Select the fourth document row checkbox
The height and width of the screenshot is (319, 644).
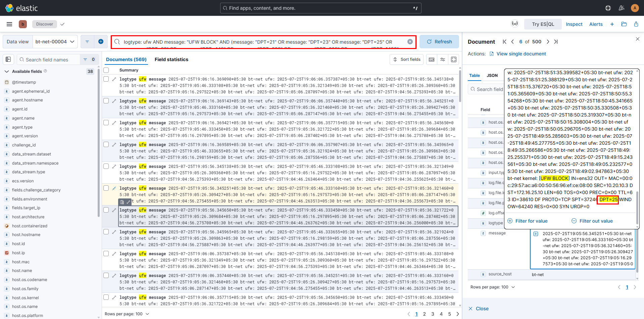pyautogui.click(x=106, y=144)
